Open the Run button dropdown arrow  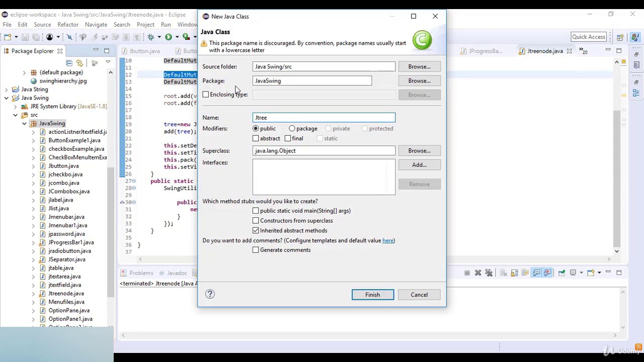[177, 37]
